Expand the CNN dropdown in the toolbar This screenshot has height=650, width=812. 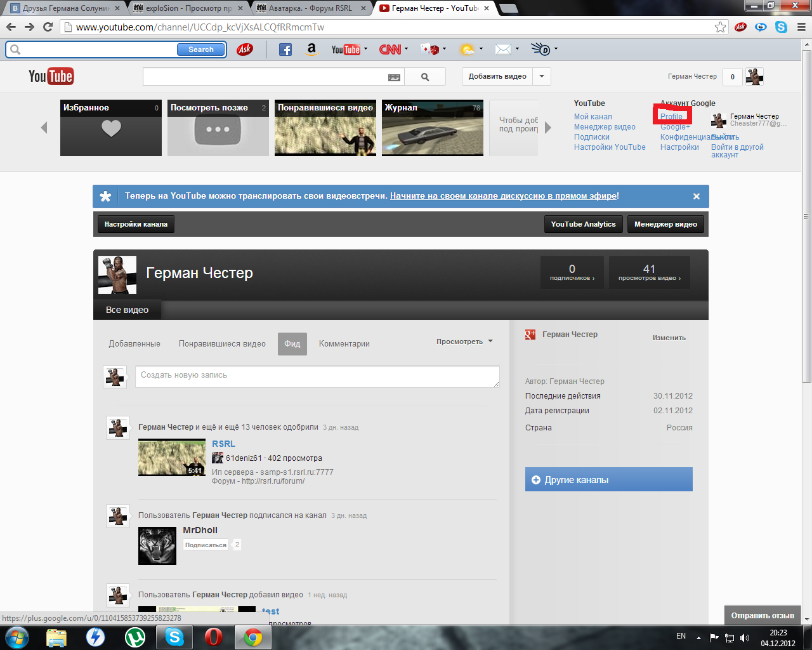(405, 49)
